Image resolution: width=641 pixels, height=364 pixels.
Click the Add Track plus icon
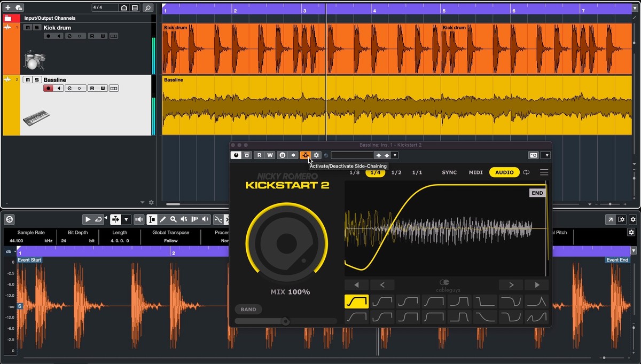(x=8, y=7)
